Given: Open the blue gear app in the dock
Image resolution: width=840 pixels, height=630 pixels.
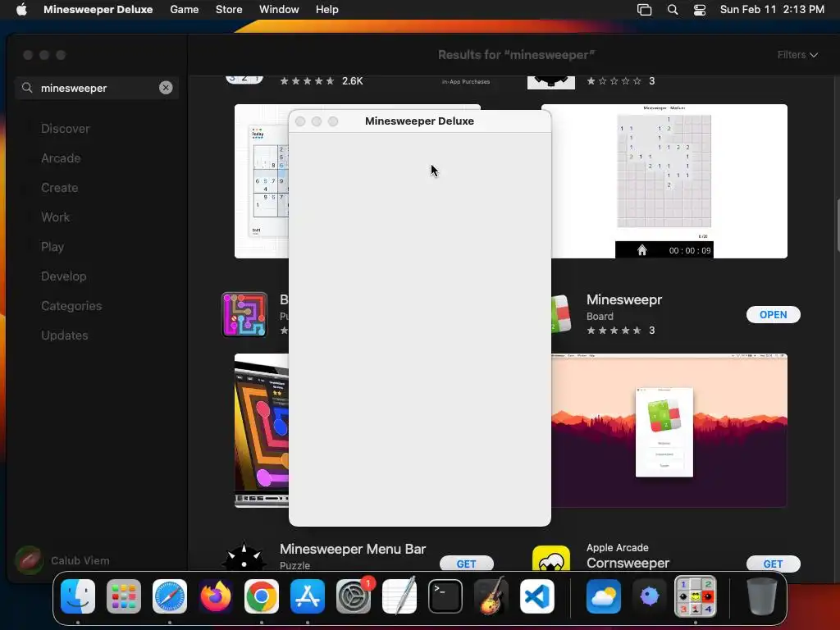Looking at the screenshot, I should coord(650,596).
